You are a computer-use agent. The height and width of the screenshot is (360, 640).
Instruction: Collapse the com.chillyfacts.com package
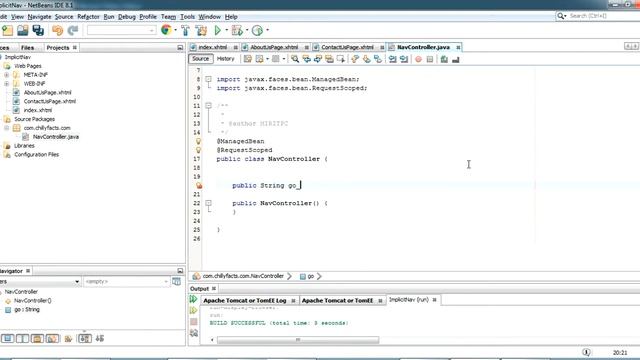pos(7,128)
